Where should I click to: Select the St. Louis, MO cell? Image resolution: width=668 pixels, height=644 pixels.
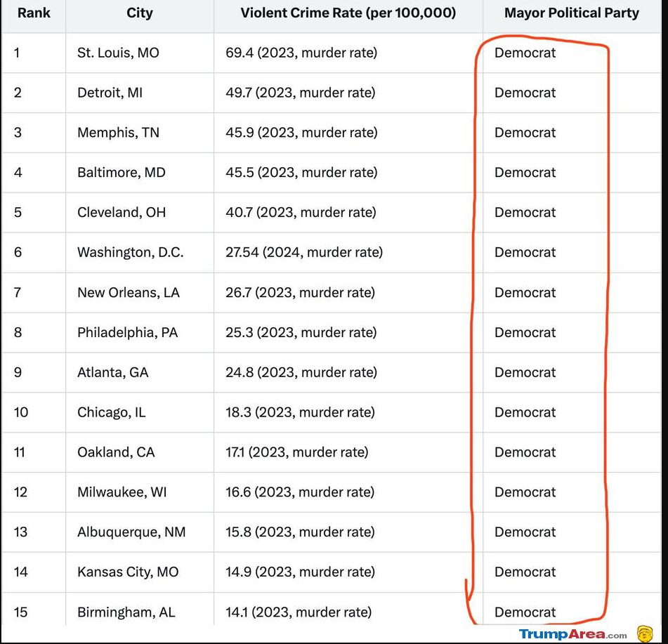pos(140,53)
